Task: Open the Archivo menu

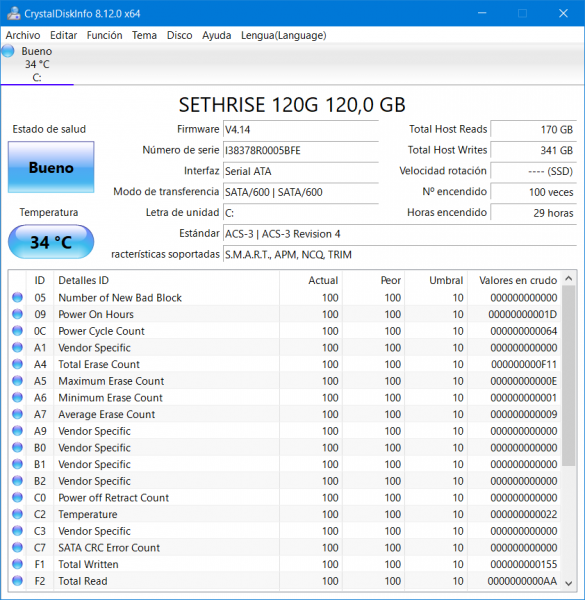Action: 23,35
